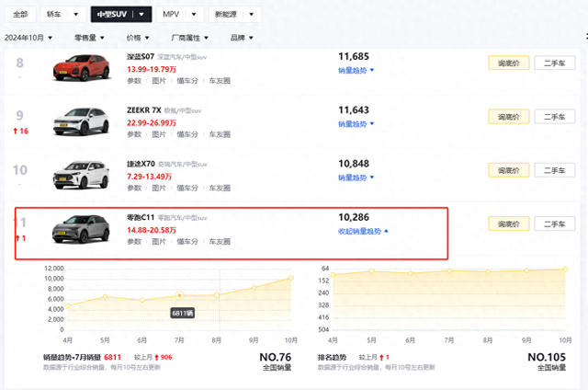Select the 9月 sales chart data point

[254, 288]
